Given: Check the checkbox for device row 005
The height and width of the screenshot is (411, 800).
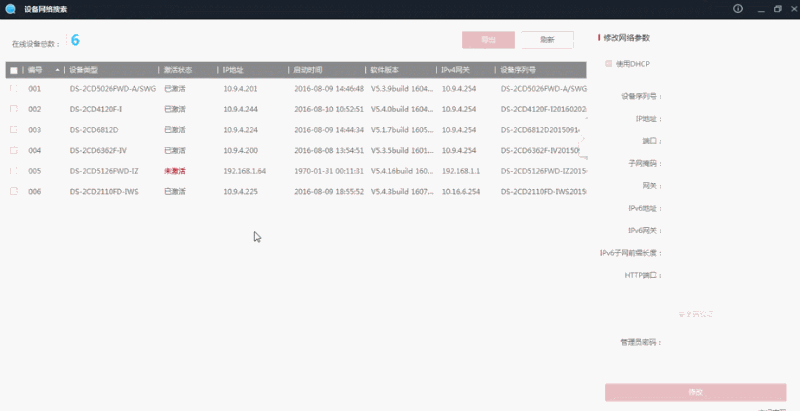Looking at the screenshot, I should pos(14,171).
